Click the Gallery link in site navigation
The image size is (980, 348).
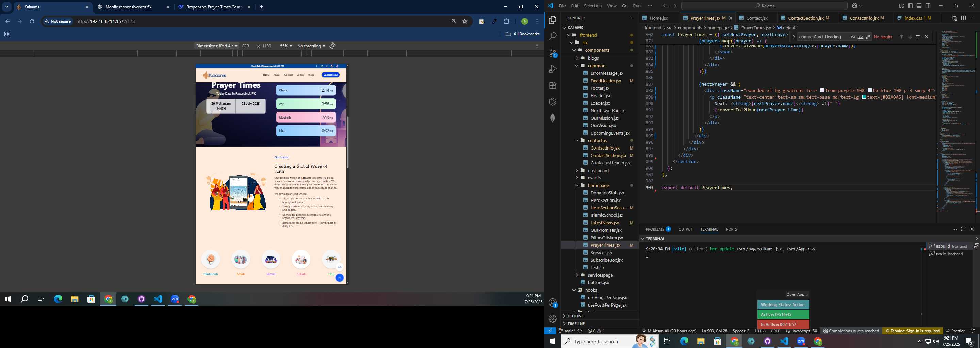point(300,75)
